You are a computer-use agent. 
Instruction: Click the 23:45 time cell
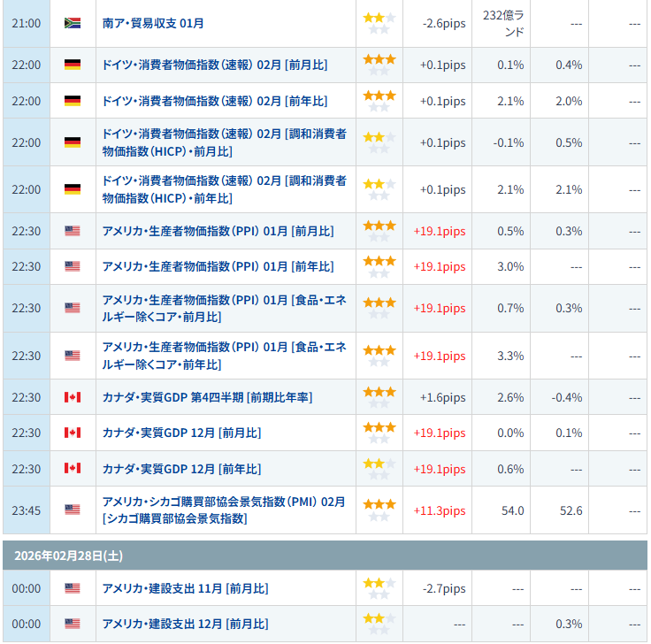tap(26, 510)
